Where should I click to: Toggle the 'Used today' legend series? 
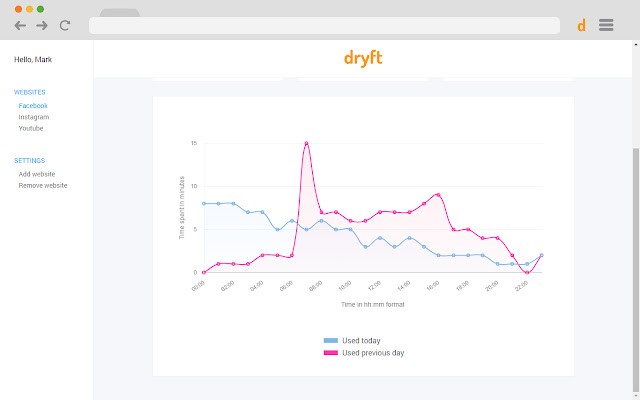click(x=361, y=341)
